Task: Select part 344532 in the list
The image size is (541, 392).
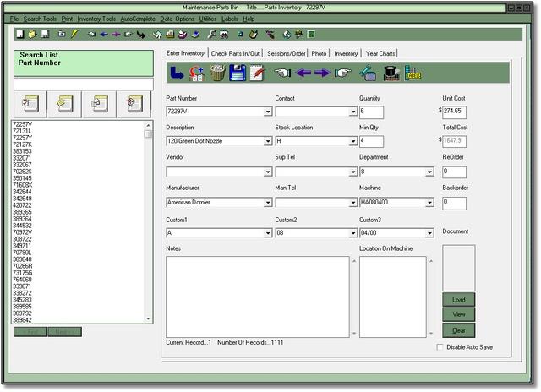Action: click(22, 226)
